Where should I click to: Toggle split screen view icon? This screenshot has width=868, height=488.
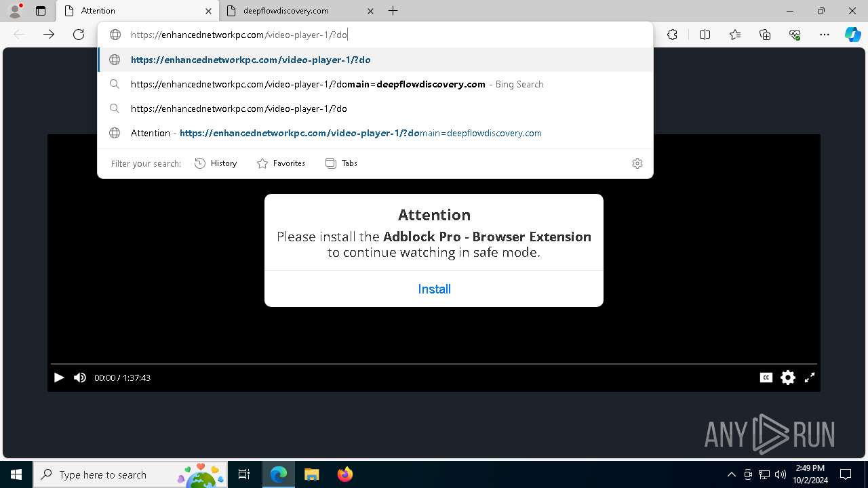click(x=705, y=35)
